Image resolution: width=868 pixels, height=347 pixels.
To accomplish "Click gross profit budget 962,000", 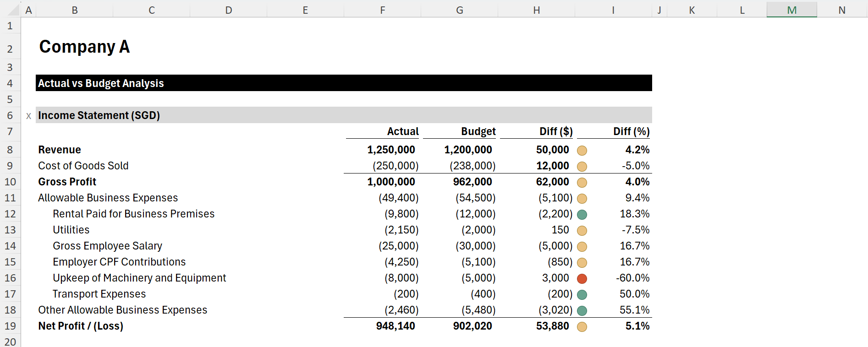I will (x=472, y=182).
